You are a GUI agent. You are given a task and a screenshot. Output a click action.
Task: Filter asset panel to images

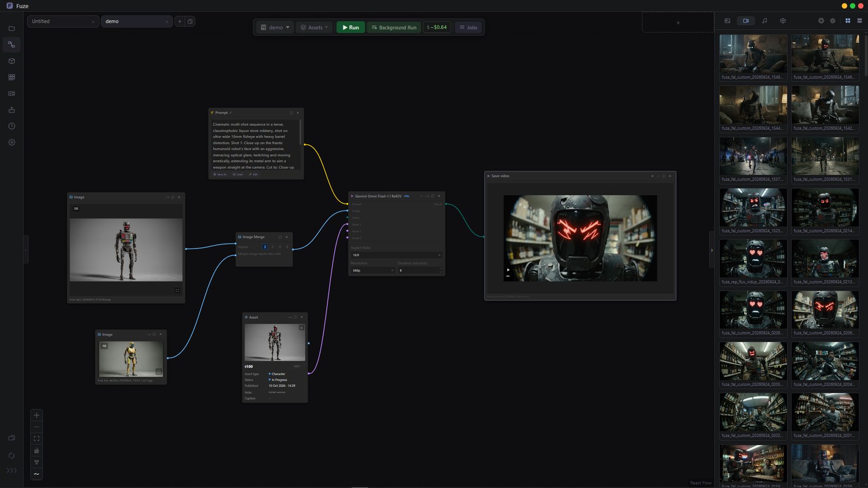(727, 21)
